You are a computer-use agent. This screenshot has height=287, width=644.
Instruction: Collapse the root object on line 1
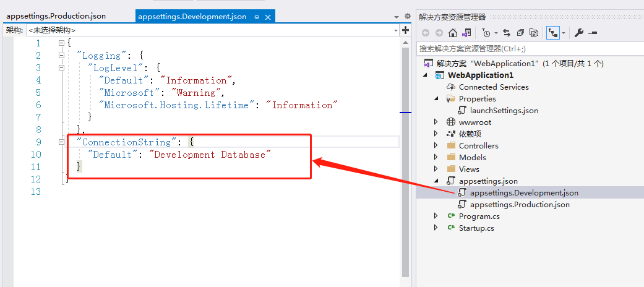61,43
